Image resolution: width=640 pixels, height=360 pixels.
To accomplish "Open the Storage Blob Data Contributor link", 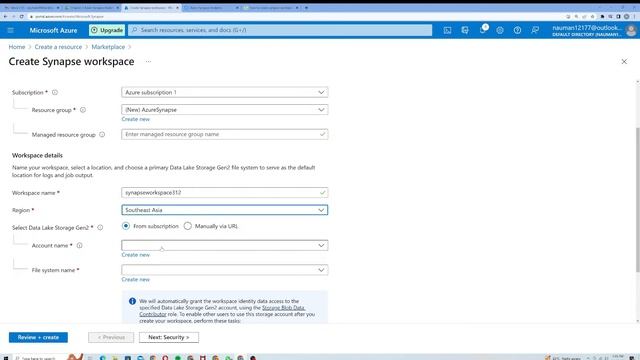I will click(x=283, y=308).
